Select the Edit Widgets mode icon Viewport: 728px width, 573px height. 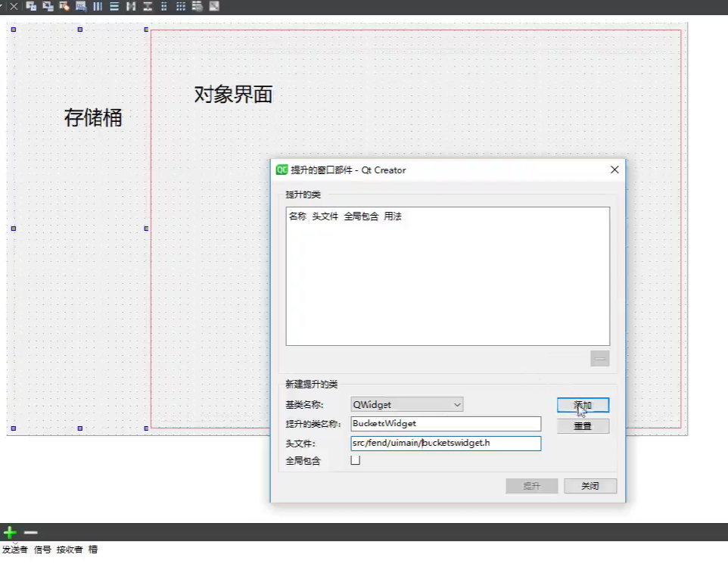[x=31, y=7]
